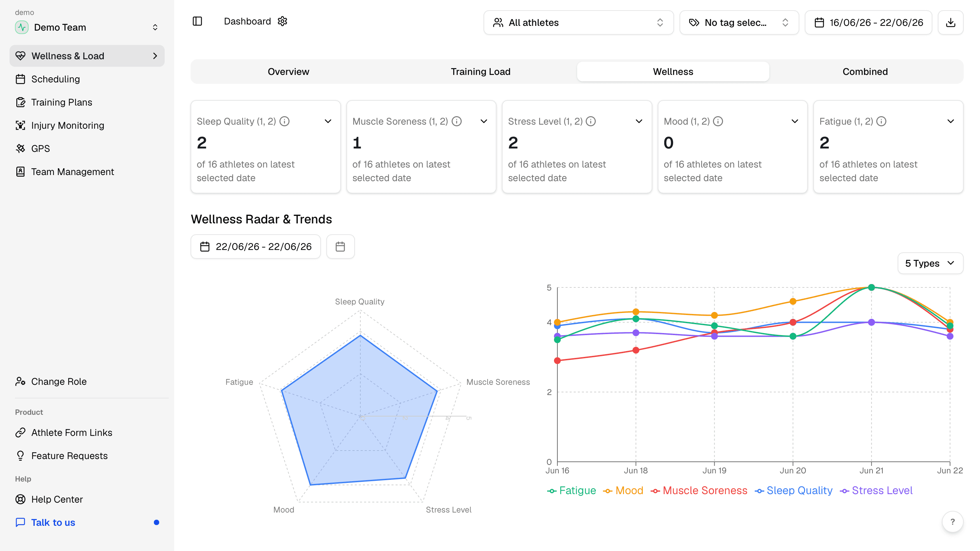Click the Scheduling calendar icon
Image resolution: width=980 pixels, height=551 pixels.
[20, 79]
